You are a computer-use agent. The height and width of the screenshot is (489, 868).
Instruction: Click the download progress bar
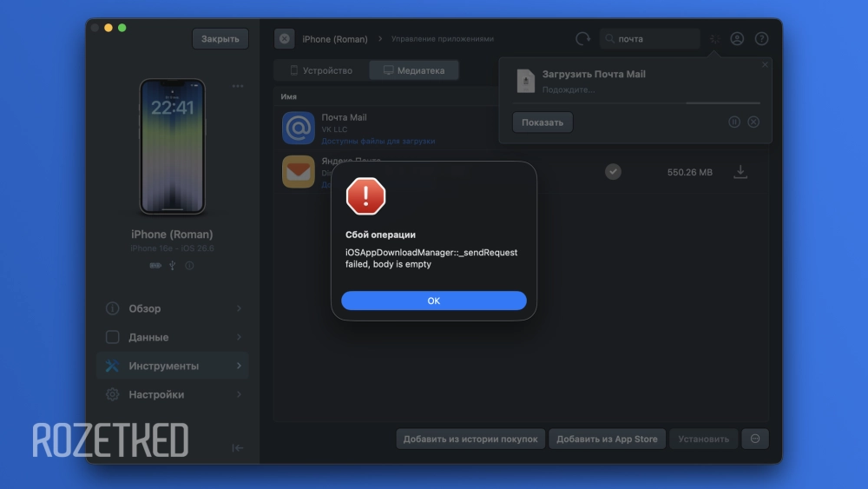point(636,103)
